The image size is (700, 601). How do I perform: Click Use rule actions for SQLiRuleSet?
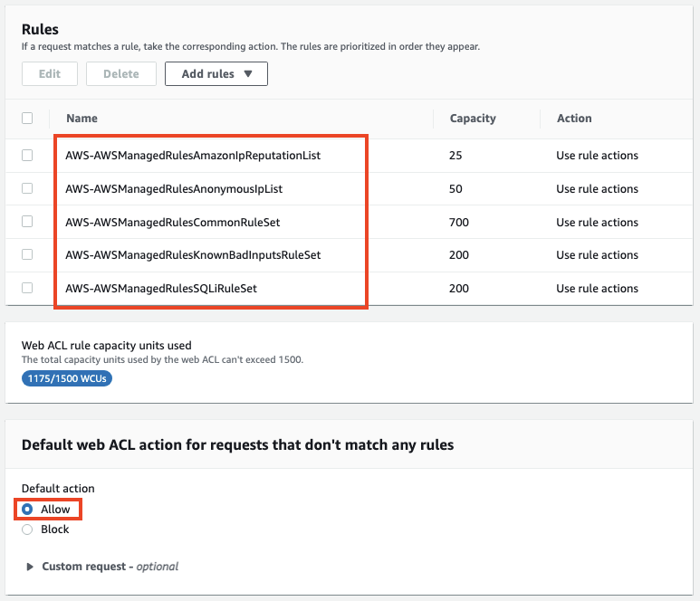coord(598,289)
